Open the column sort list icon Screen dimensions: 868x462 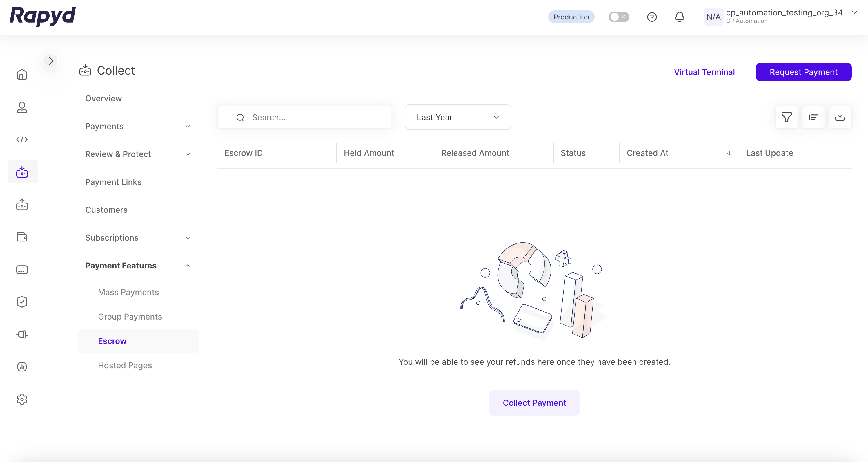[813, 117]
